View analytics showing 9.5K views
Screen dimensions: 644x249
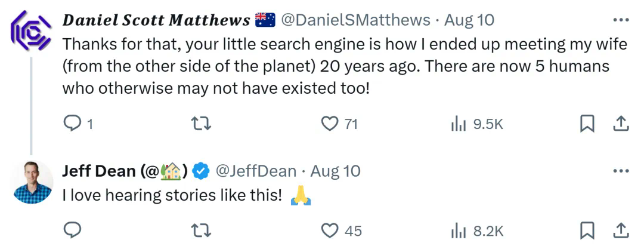pos(459,124)
